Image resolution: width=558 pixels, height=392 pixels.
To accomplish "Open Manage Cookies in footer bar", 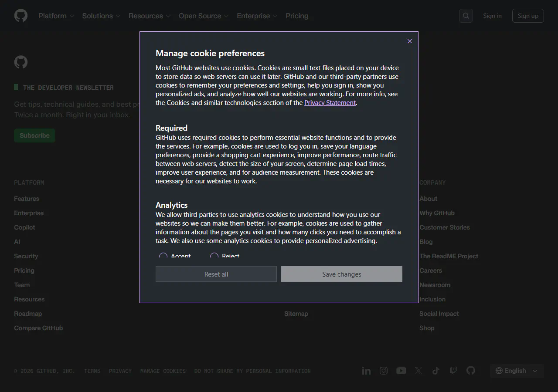I will [x=163, y=371].
